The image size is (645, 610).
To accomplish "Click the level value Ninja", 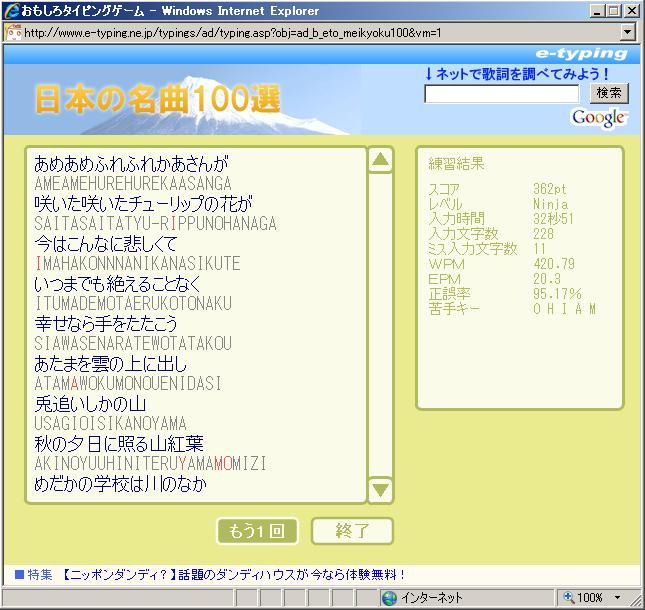I will point(550,204).
